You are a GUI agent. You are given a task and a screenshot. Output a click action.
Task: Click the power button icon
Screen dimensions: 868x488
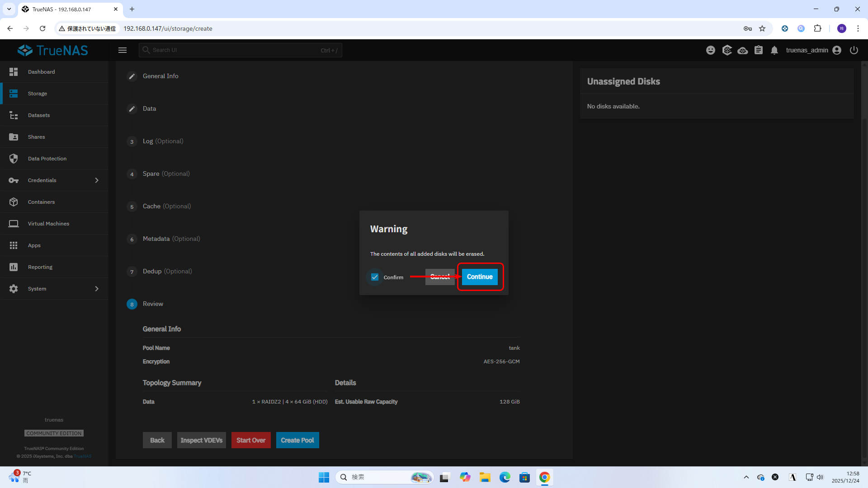click(854, 50)
